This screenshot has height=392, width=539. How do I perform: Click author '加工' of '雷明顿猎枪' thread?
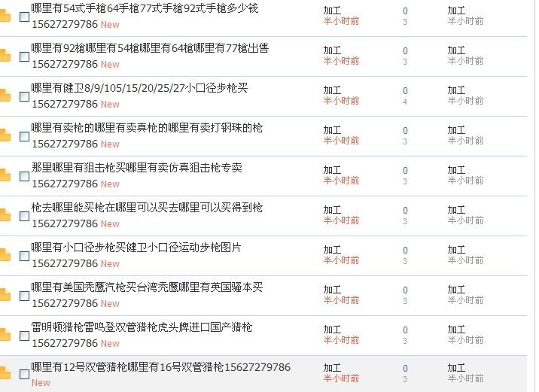[x=332, y=330]
